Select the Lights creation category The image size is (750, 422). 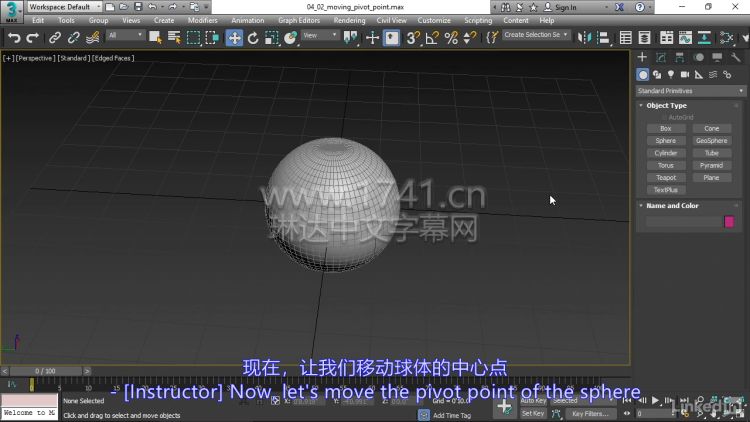[x=671, y=75]
